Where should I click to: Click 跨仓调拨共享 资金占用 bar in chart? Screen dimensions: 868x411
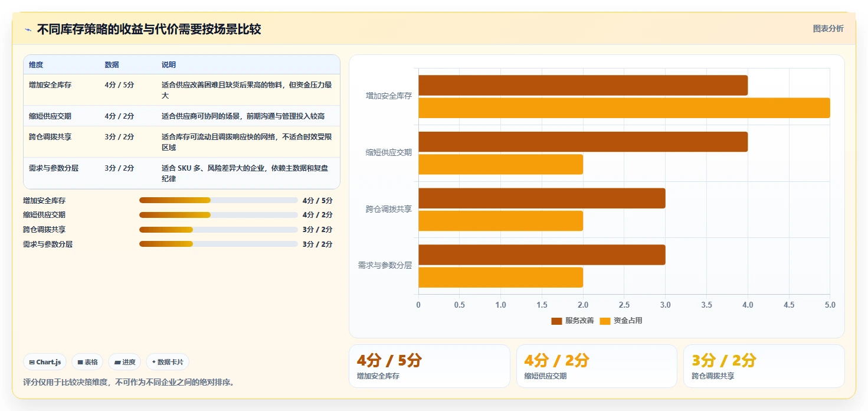tap(500, 221)
